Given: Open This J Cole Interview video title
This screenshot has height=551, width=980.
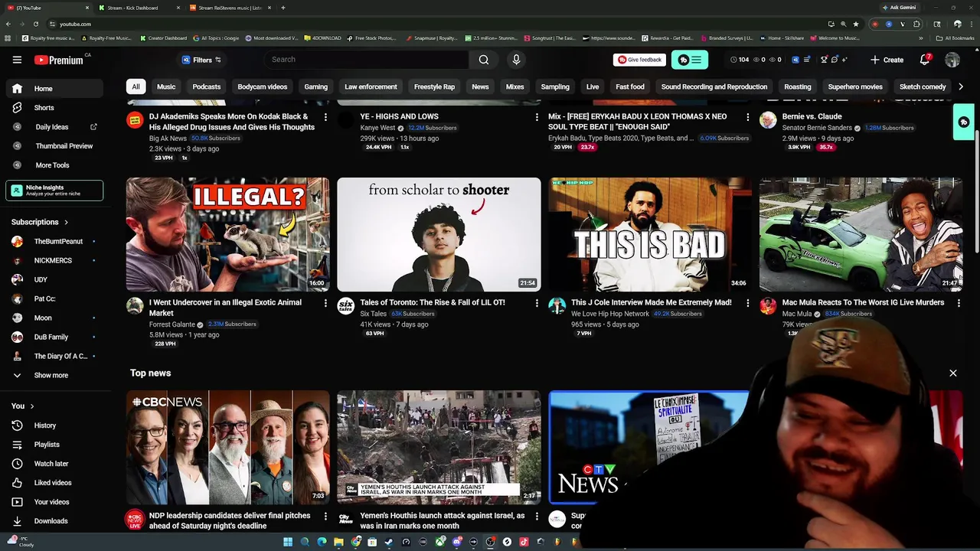Looking at the screenshot, I should (x=652, y=303).
